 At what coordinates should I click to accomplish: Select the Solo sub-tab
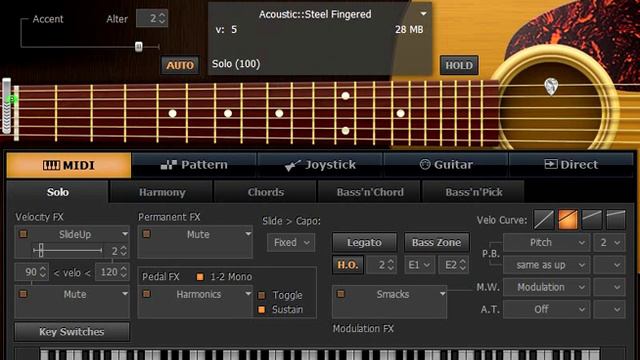pyautogui.click(x=58, y=192)
